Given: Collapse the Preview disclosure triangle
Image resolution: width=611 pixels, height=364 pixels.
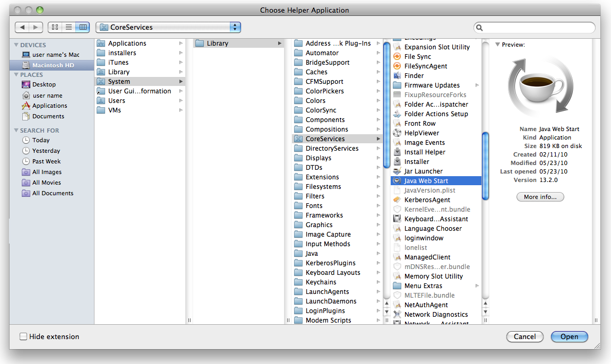Looking at the screenshot, I should (497, 45).
